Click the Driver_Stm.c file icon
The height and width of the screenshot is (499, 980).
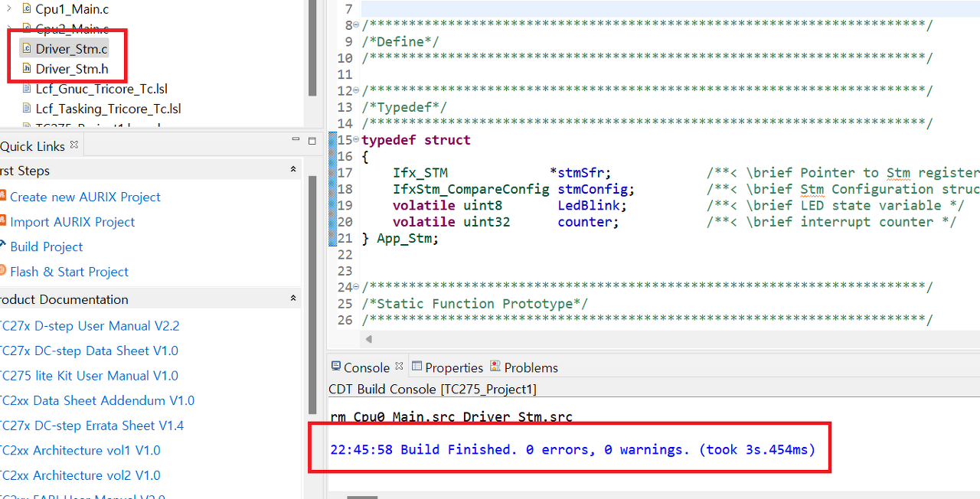[27, 48]
